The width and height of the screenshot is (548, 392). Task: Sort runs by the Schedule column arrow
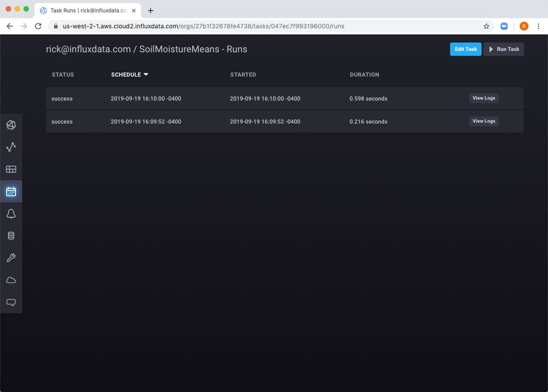tap(146, 74)
